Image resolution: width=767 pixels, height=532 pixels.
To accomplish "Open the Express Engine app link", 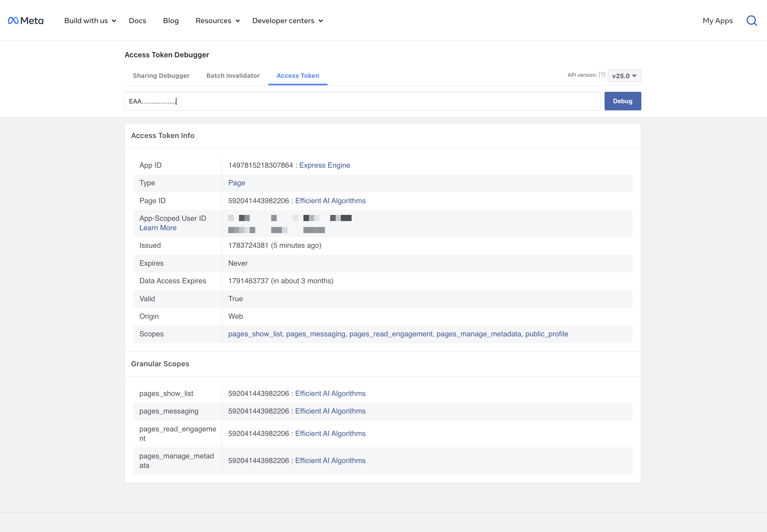I will click(x=324, y=165).
